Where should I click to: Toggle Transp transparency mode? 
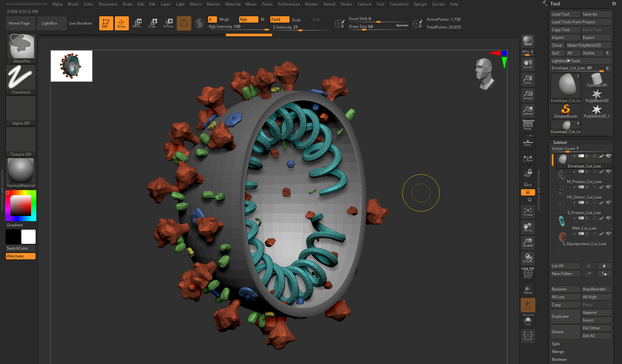(x=528, y=289)
